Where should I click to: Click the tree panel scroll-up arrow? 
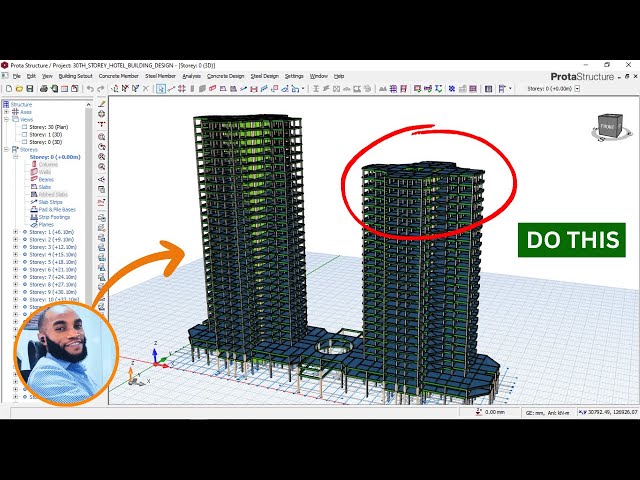click(89, 105)
